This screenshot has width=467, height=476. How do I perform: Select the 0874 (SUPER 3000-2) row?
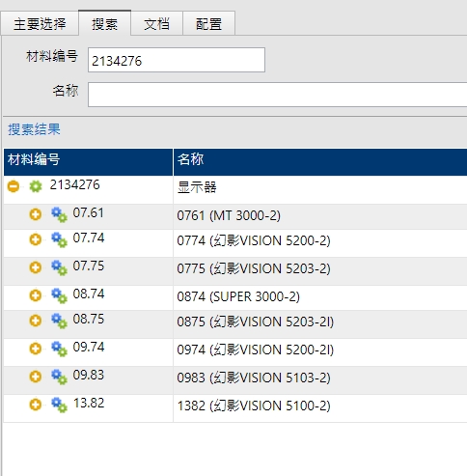coord(235,296)
